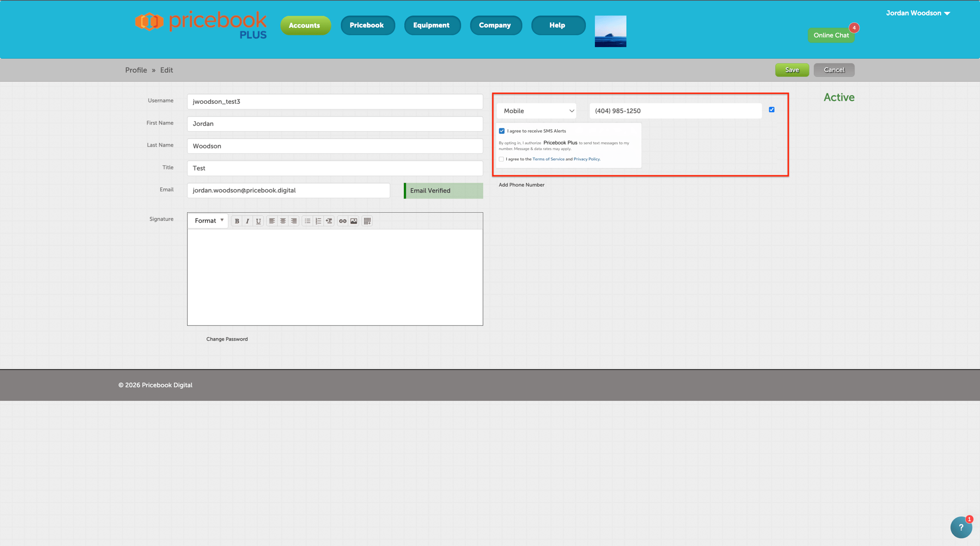The height and width of the screenshot is (546, 980).
Task: Open the Privacy Policy link
Action: [587, 159]
